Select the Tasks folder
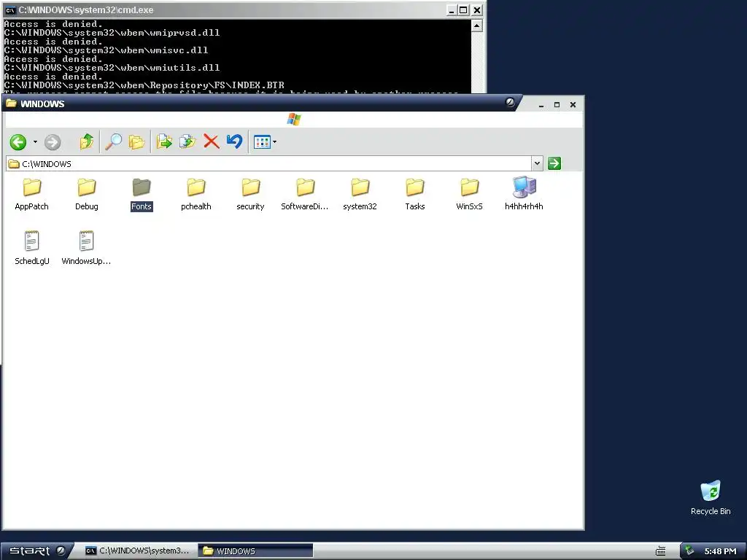The width and height of the screenshot is (747, 560). pyautogui.click(x=415, y=194)
